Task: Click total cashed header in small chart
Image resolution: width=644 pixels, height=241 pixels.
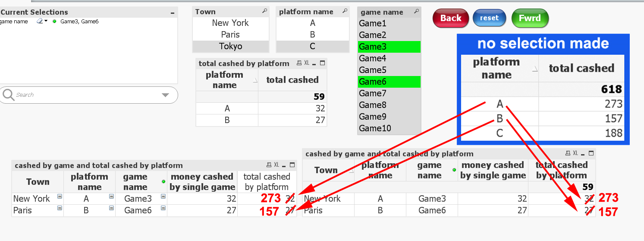Action: [292, 80]
